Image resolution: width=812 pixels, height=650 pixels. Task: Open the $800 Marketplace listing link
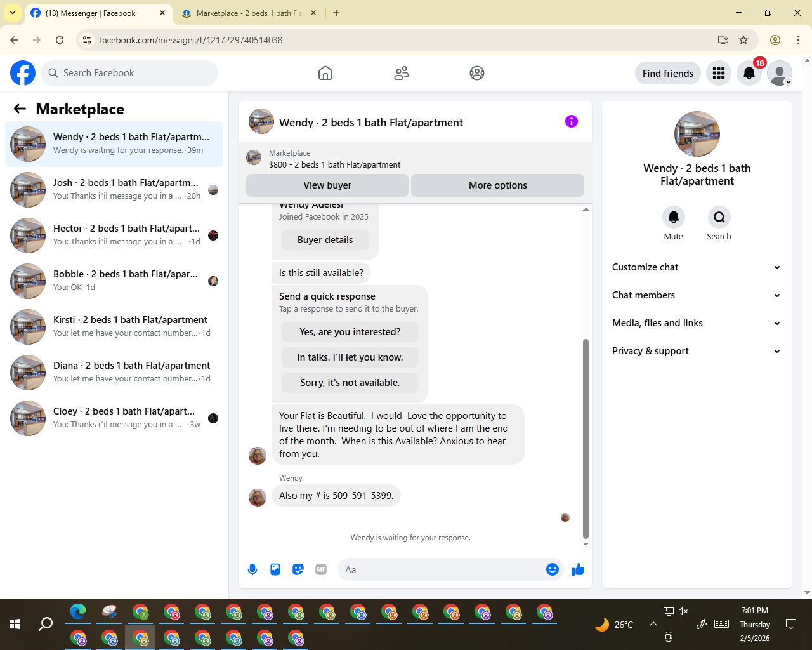tap(334, 164)
